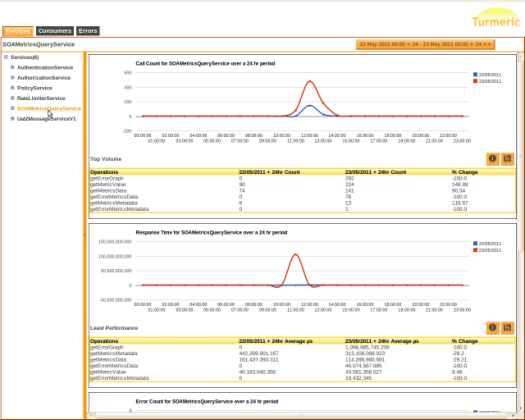
Task: Click the Least Performance save icon
Action: pyautogui.click(x=507, y=328)
